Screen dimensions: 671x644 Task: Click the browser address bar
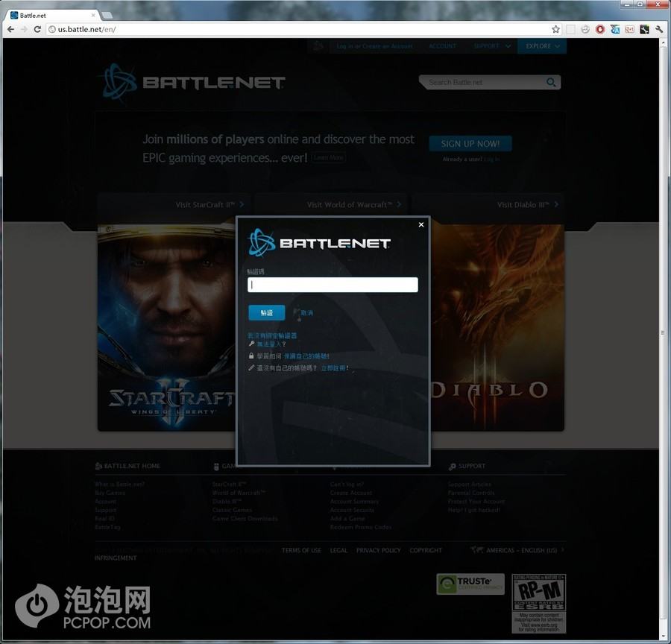tap(298, 29)
